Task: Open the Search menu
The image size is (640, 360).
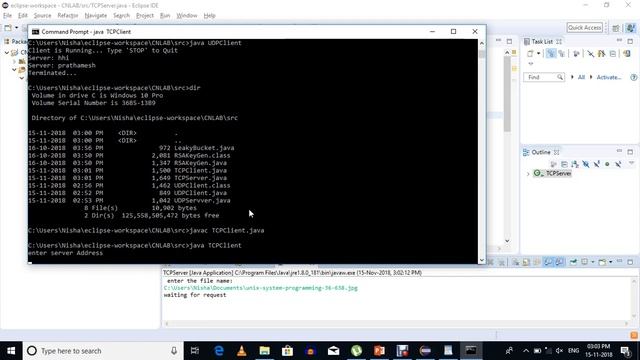Action: [121, 16]
